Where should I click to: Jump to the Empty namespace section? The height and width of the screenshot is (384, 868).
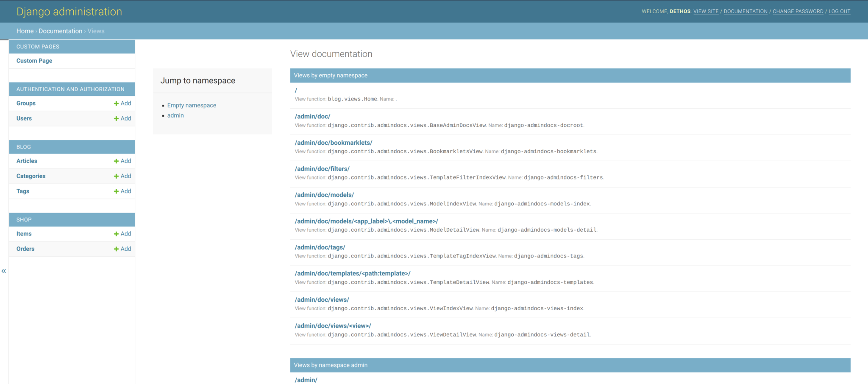point(192,105)
